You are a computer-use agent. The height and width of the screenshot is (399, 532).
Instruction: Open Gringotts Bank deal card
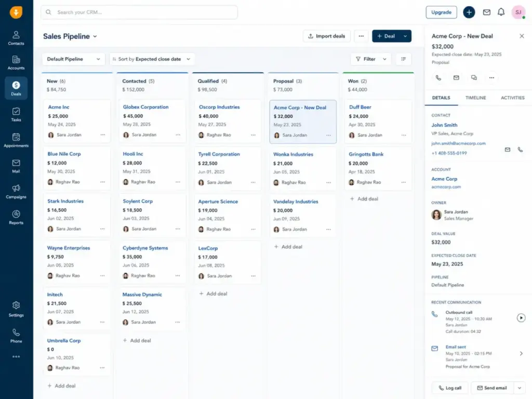378,168
